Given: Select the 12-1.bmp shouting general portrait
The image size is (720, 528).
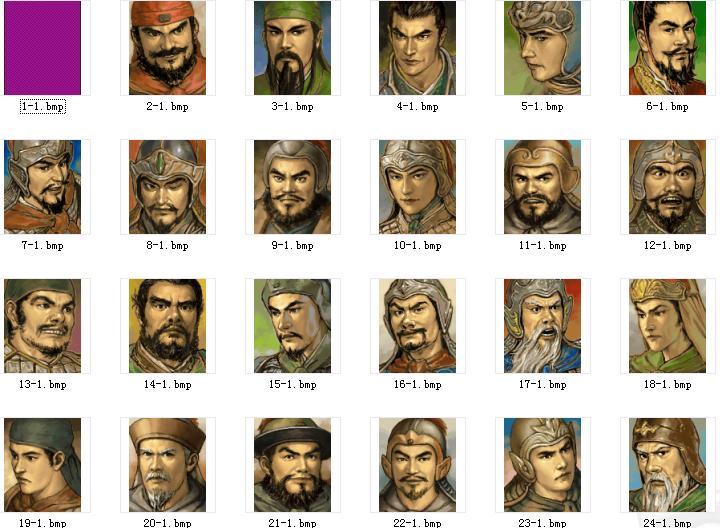Looking at the screenshot, I should [667, 187].
